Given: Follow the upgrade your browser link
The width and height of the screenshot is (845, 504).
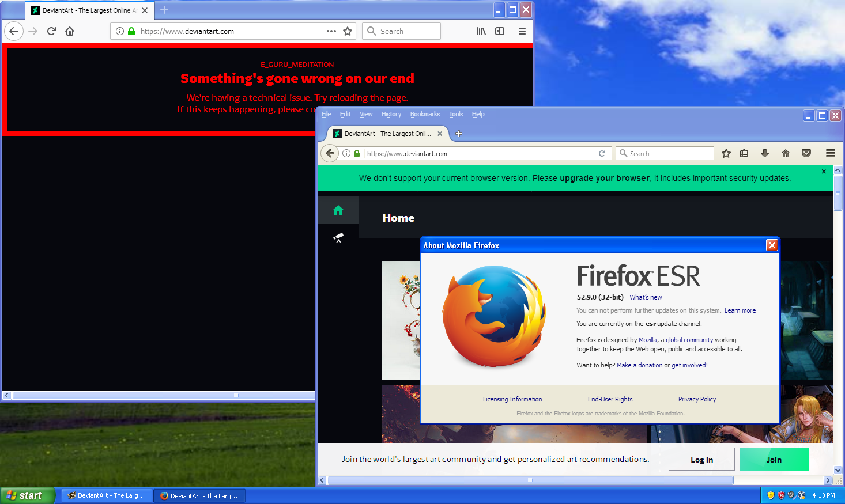Looking at the screenshot, I should 603,178.
